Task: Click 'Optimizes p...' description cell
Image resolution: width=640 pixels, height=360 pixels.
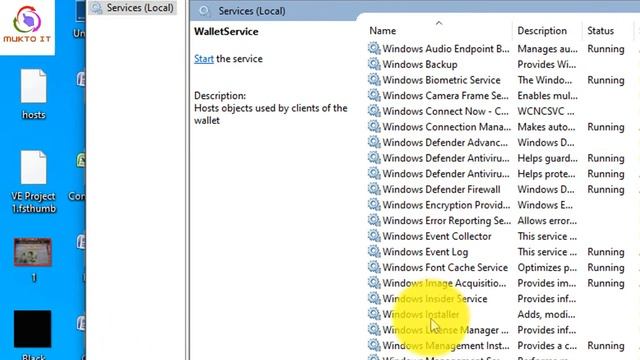Action: (547, 268)
